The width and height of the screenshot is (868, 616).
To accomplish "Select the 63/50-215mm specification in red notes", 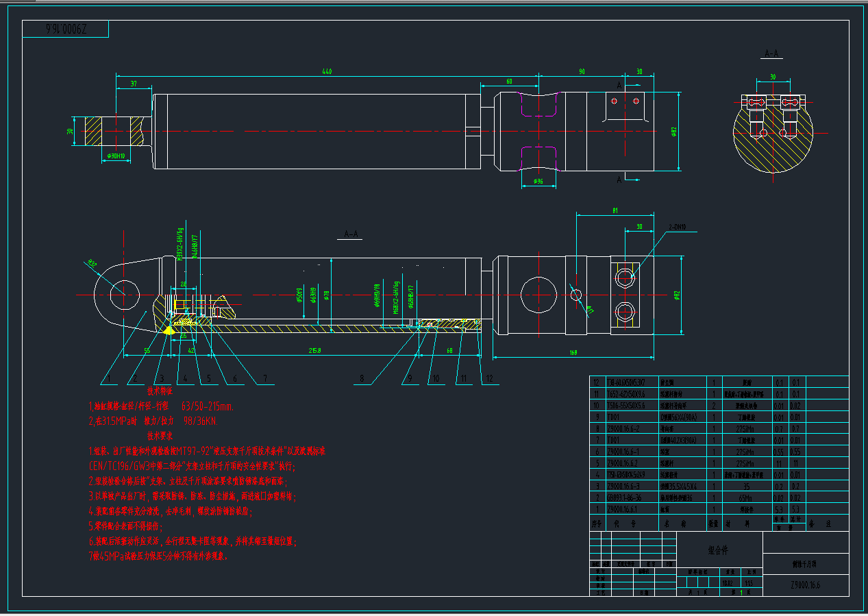I will (207, 406).
